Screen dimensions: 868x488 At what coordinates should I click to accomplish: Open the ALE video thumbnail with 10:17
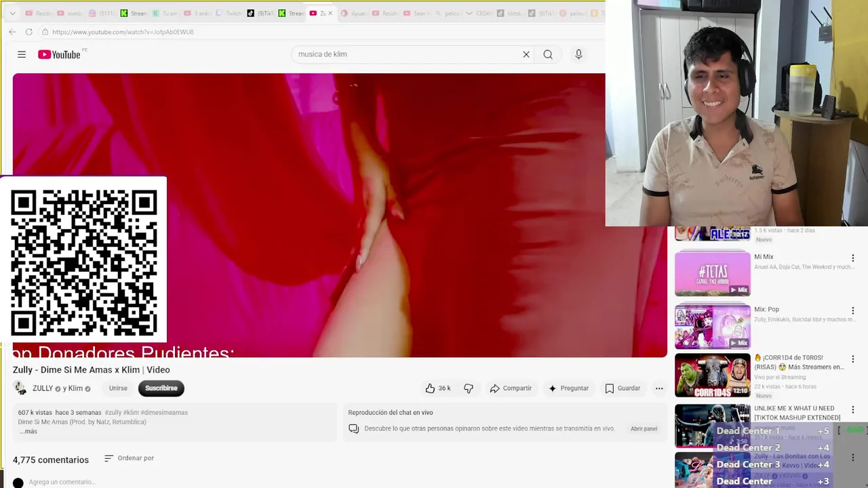(x=713, y=233)
